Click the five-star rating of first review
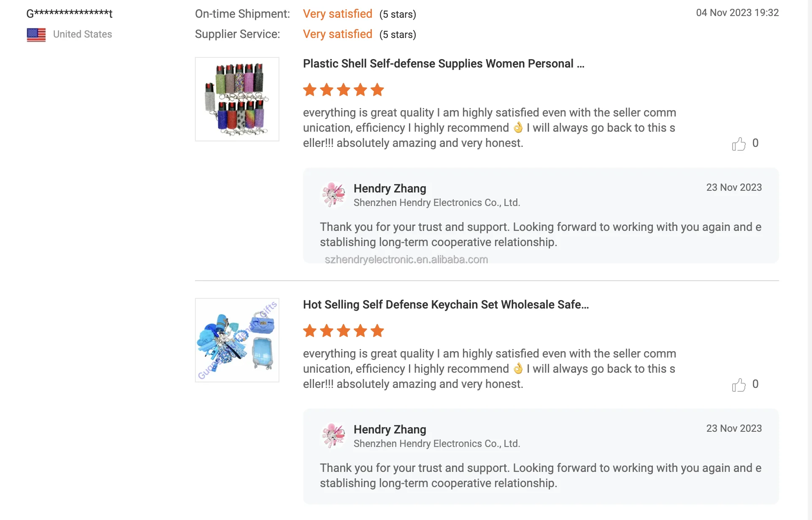This screenshot has height=520, width=812. 344,90
